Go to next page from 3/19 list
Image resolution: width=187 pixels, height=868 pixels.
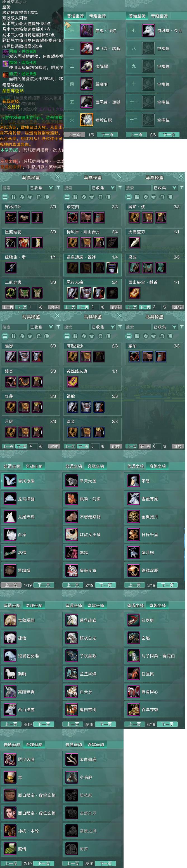click(167, 585)
